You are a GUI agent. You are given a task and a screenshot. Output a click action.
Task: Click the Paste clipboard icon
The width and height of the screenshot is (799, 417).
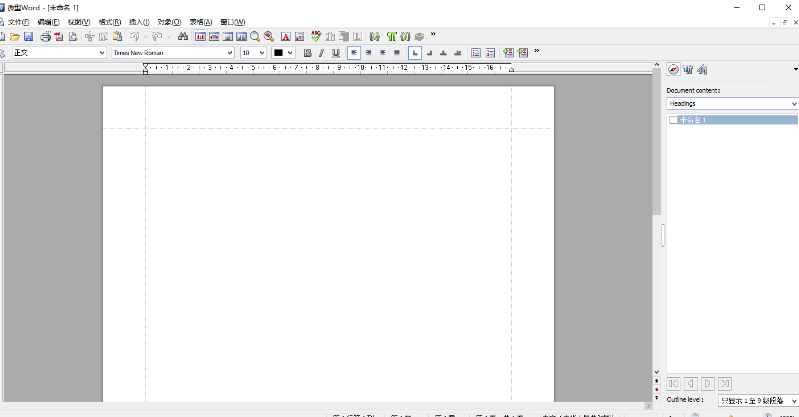tap(116, 37)
